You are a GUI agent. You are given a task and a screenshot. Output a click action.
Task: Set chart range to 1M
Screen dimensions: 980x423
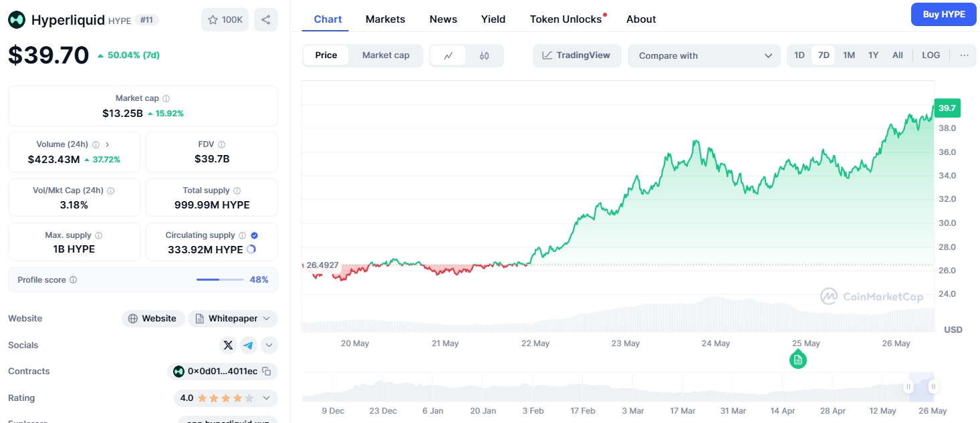click(849, 55)
